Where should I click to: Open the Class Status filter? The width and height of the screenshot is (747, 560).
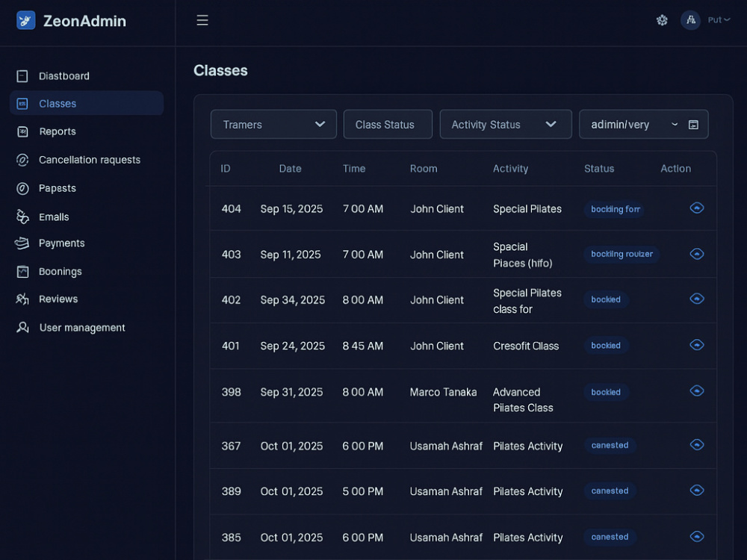[388, 124]
